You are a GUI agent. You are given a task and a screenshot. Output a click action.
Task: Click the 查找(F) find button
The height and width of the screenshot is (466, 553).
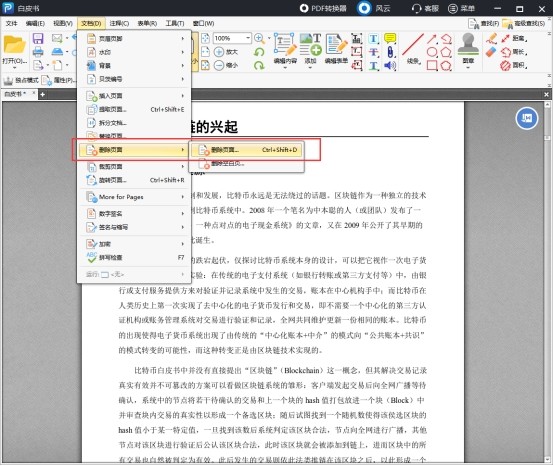tap(484, 23)
